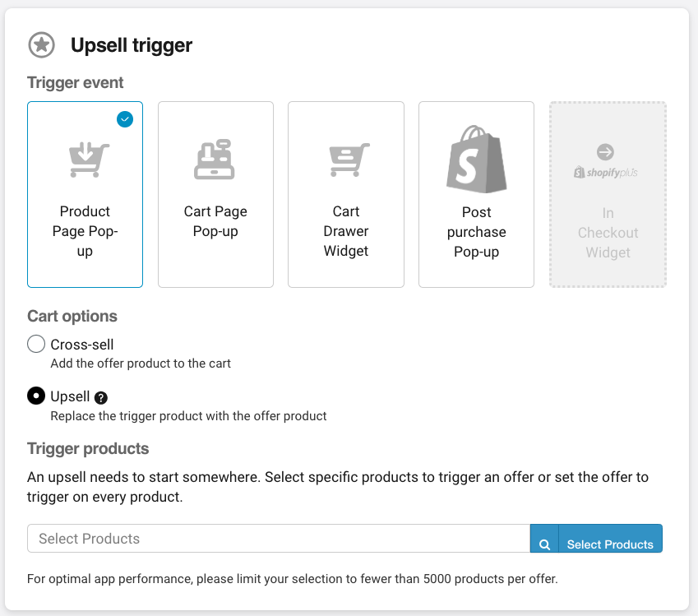
Task: Click the blue checkmark badge on selected trigger
Action: pos(125,119)
